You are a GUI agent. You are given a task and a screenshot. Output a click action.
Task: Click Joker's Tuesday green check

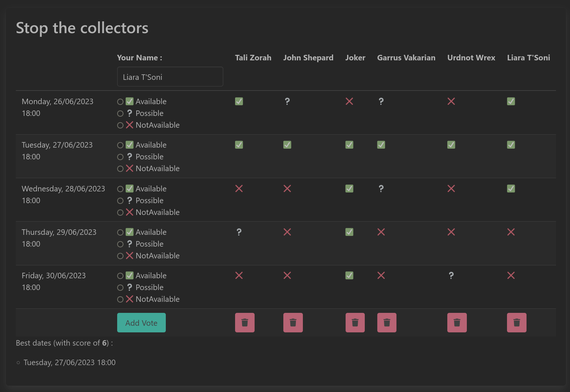point(349,145)
